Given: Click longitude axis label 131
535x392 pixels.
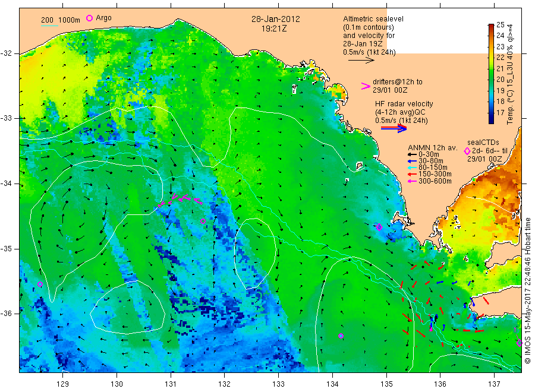Looking at the screenshot, I should click(171, 384).
